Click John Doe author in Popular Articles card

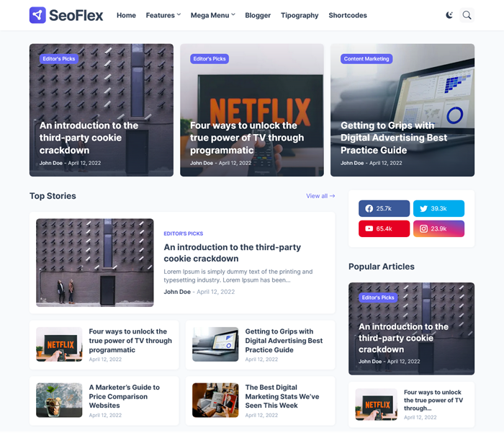pyautogui.click(x=370, y=362)
